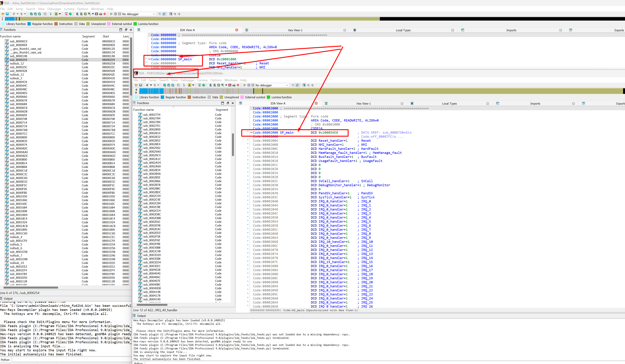This screenshot has width=625, height=364.
Task: Click Instruction color swatch in rhino_fw42k6 legend
Action: (x=56, y=24)
